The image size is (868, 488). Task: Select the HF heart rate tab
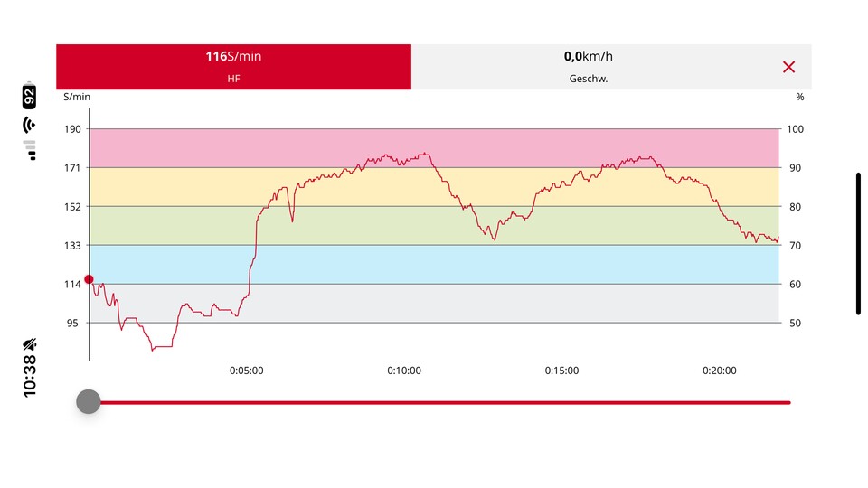[x=233, y=67]
